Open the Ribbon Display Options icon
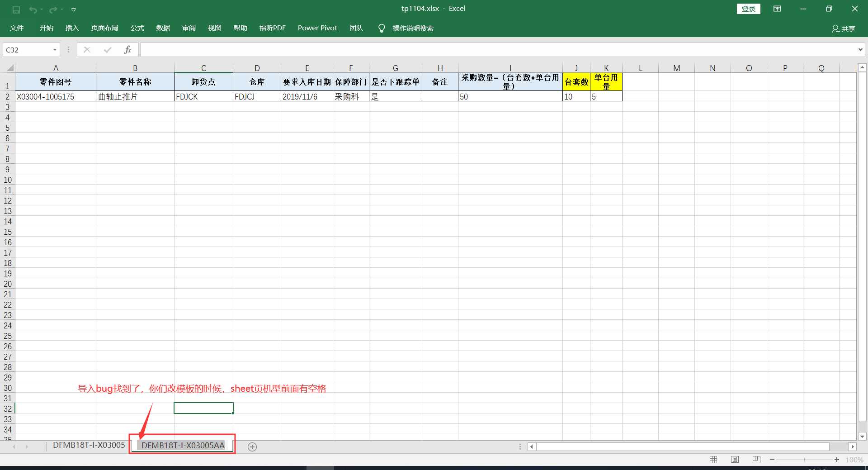The width and height of the screenshot is (868, 470). pyautogui.click(x=777, y=9)
